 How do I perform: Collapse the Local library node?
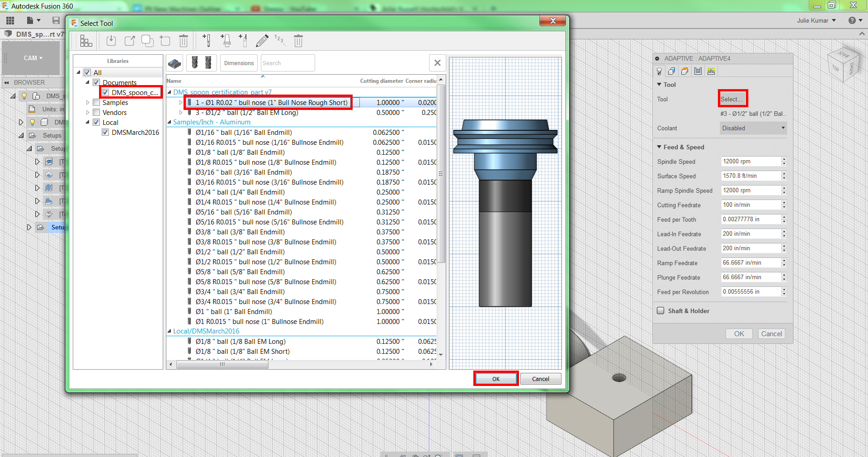(x=88, y=122)
